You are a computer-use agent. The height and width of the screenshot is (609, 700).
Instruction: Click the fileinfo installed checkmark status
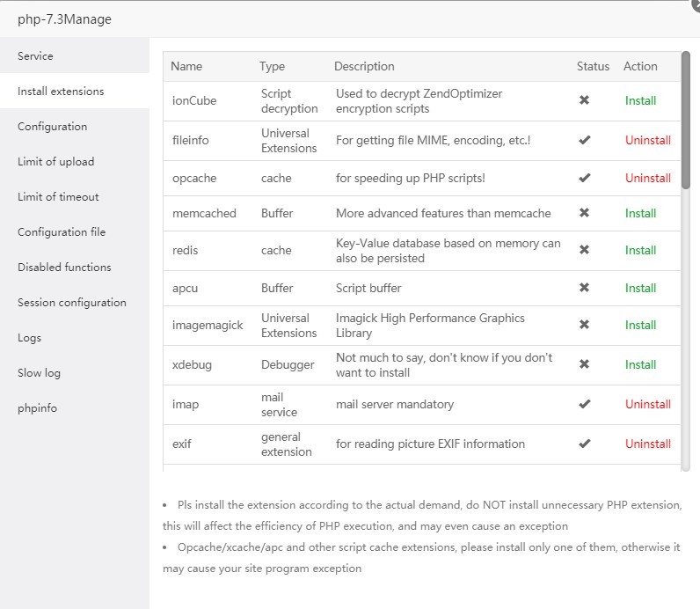click(584, 140)
